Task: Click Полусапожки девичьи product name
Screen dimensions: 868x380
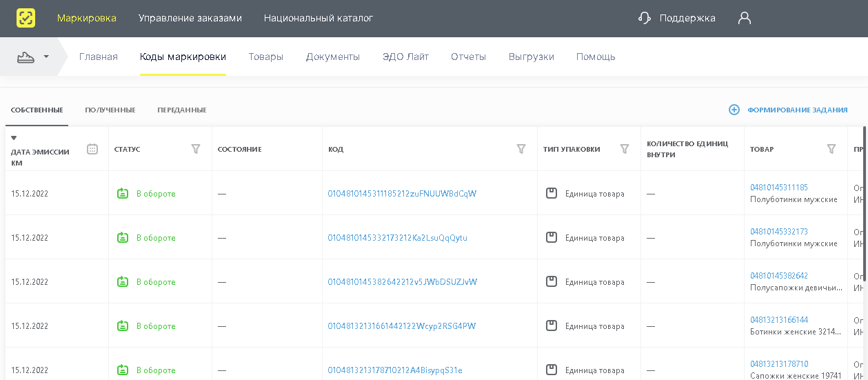Action: point(798,288)
